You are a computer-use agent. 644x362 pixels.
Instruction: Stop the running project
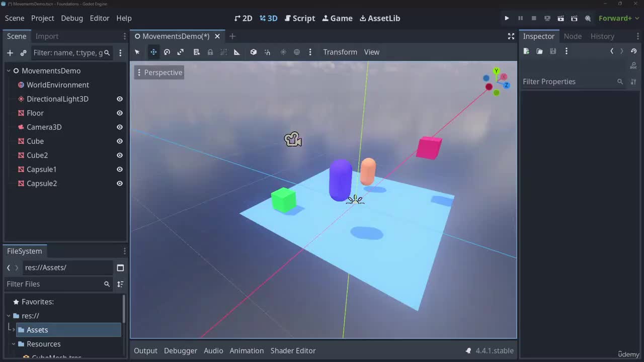click(x=534, y=18)
